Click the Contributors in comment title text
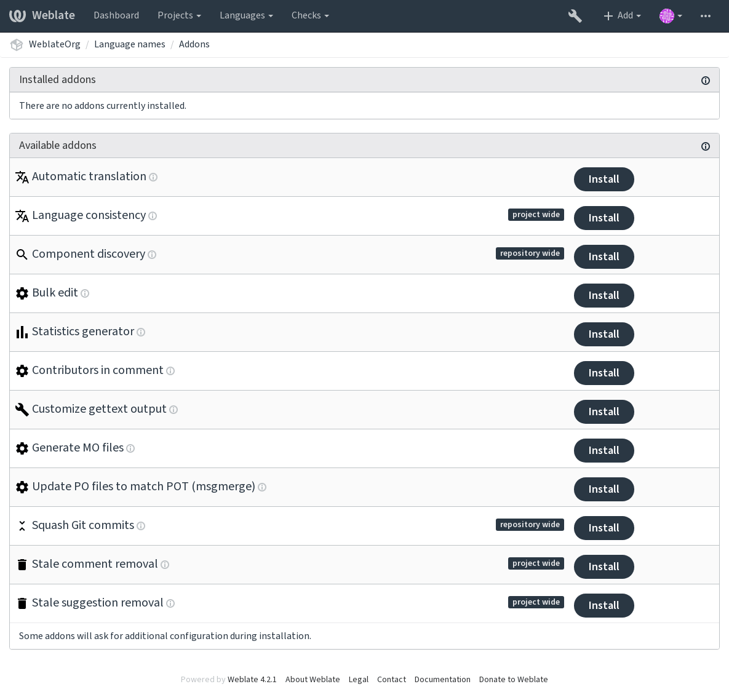The height and width of the screenshot is (700, 729). point(98,370)
